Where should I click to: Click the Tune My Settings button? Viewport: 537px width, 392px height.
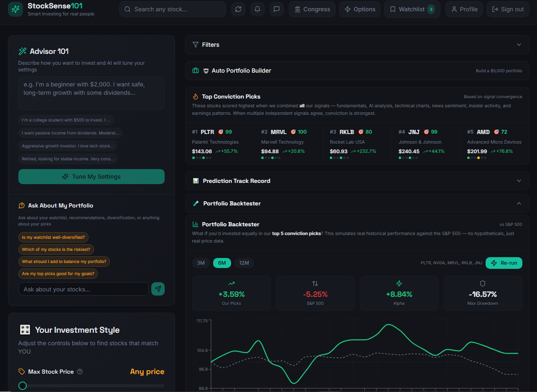92,177
